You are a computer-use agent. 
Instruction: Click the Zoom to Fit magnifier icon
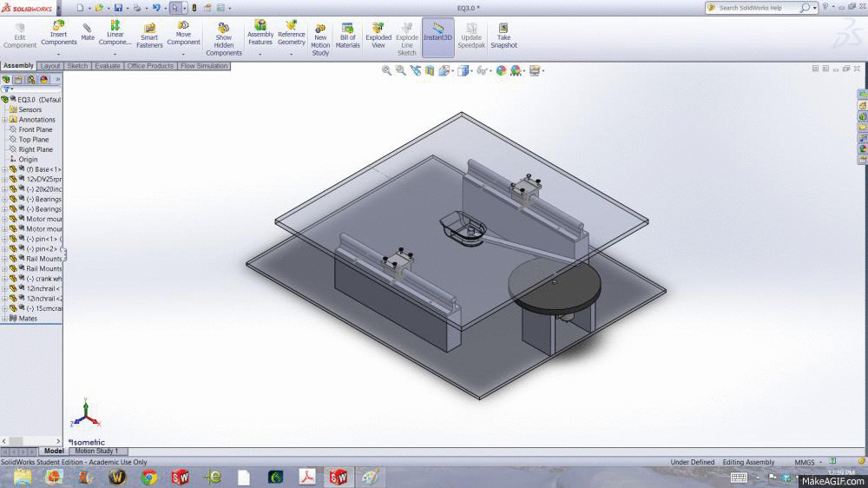(x=386, y=71)
